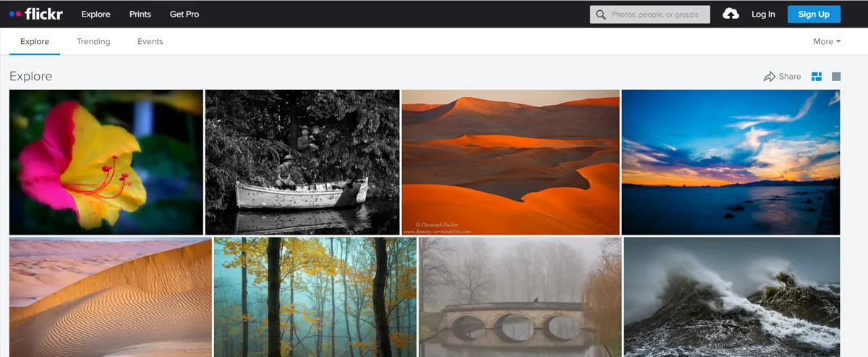Go to the Get Pro page
The width and height of the screenshot is (868, 357).
click(x=184, y=14)
